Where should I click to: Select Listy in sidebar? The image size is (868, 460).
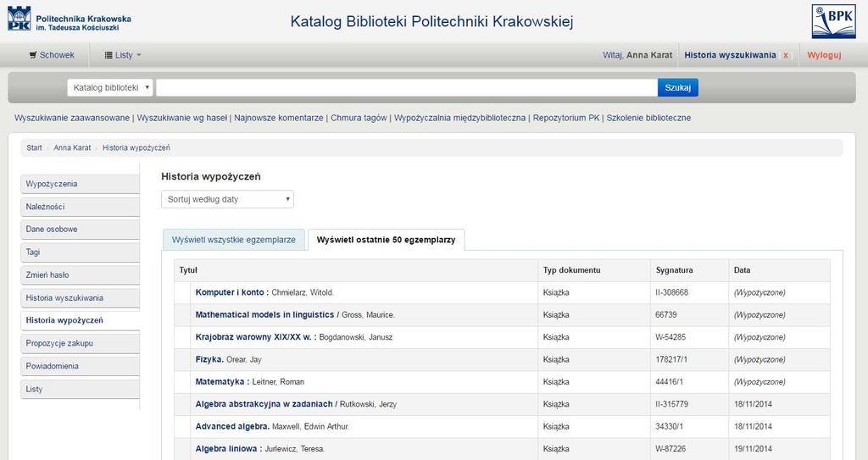(x=80, y=389)
